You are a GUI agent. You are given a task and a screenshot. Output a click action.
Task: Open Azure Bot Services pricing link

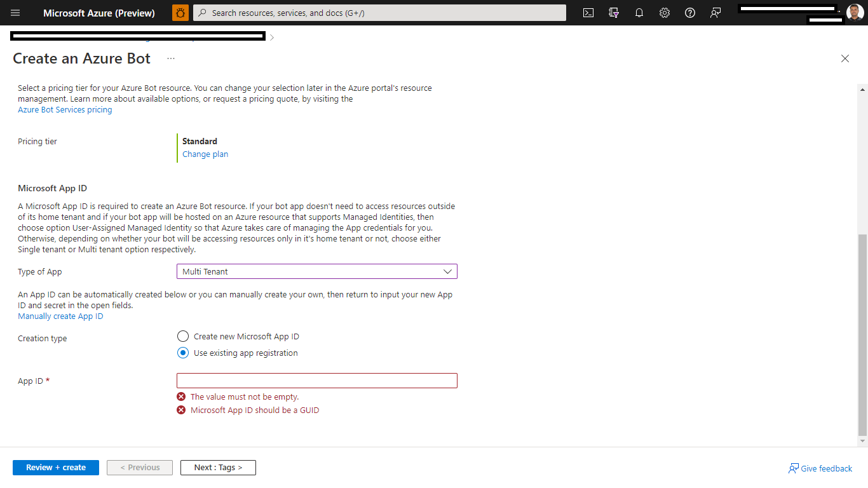click(65, 110)
